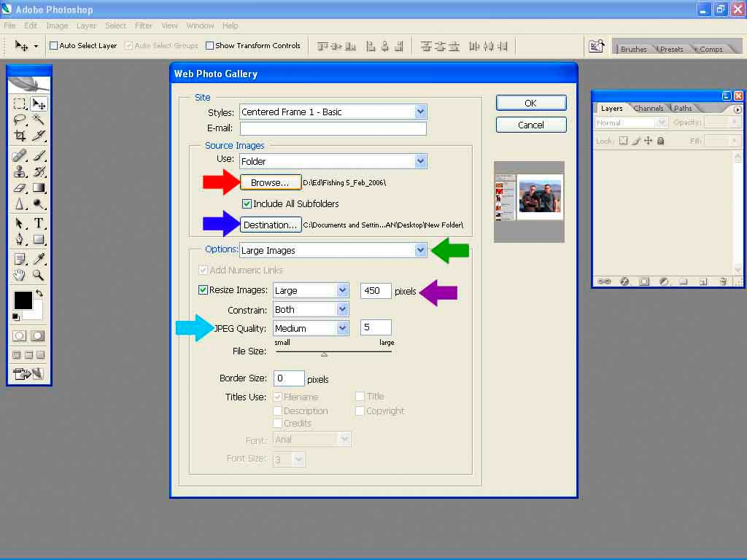747x560 pixels.
Task: Switch to Quick Mask mode
Action: (38, 335)
